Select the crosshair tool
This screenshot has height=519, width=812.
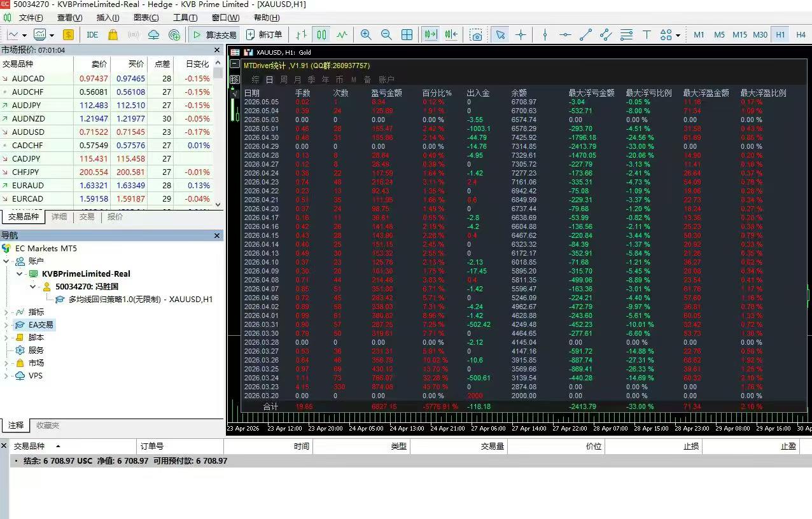click(x=521, y=35)
